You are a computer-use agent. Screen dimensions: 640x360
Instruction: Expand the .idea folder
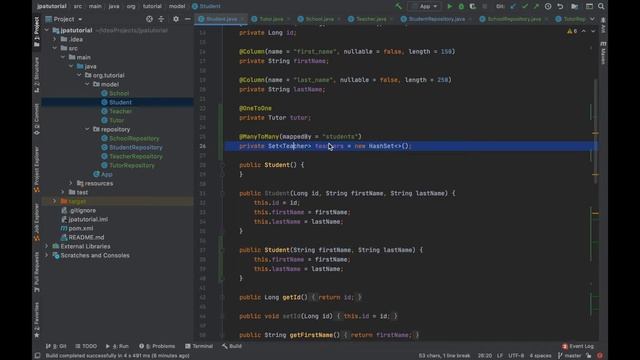click(x=55, y=39)
